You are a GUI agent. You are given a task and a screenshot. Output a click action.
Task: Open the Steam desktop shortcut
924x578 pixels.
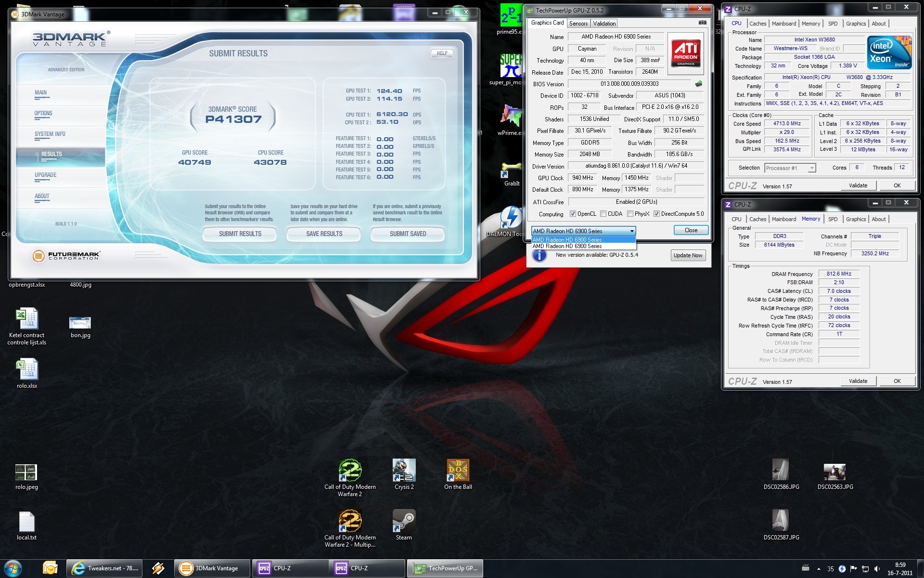pyautogui.click(x=404, y=525)
